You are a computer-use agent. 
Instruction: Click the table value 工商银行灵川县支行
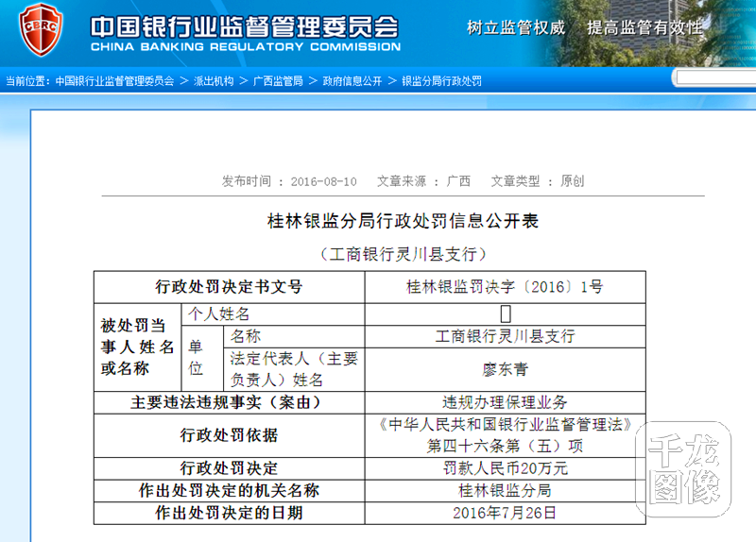click(x=505, y=336)
